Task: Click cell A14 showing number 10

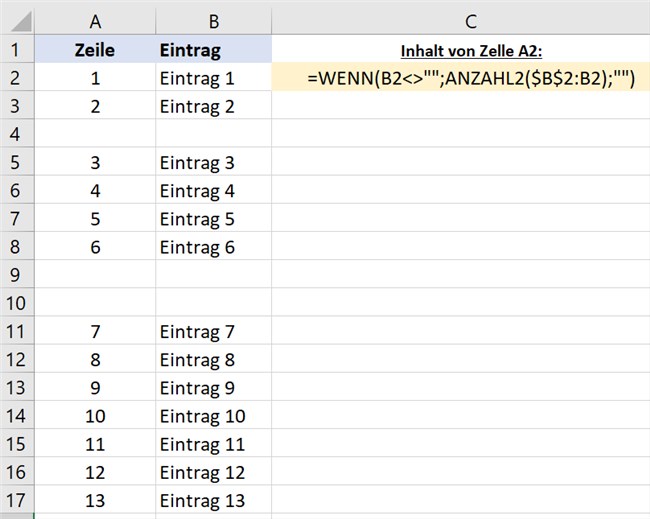Action: click(95, 415)
